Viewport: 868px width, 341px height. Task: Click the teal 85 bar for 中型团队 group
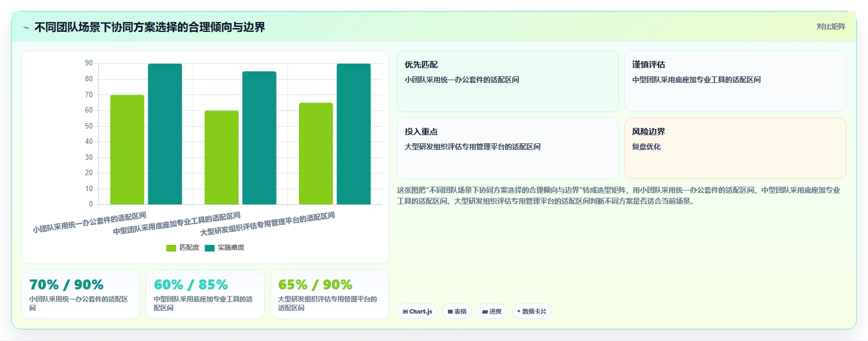[x=259, y=138]
